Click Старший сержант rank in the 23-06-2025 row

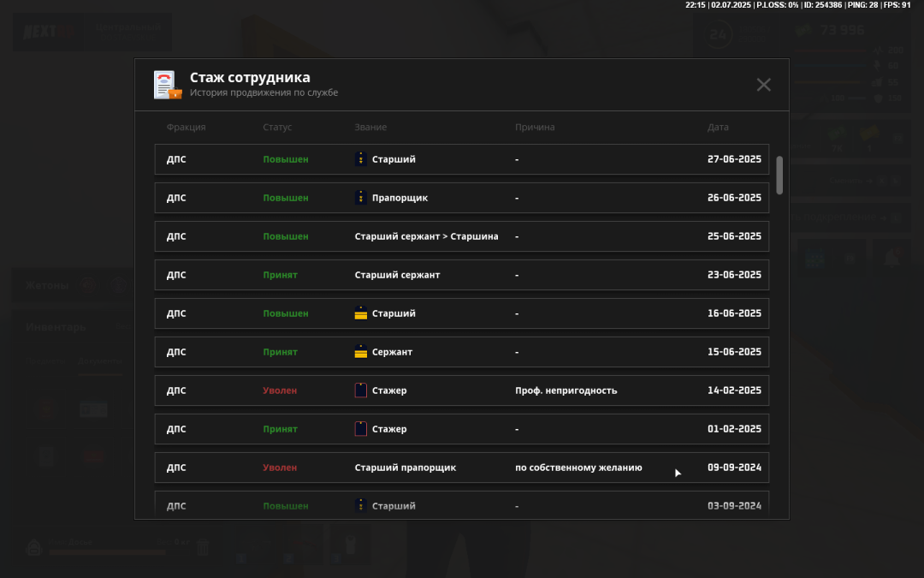coord(397,275)
